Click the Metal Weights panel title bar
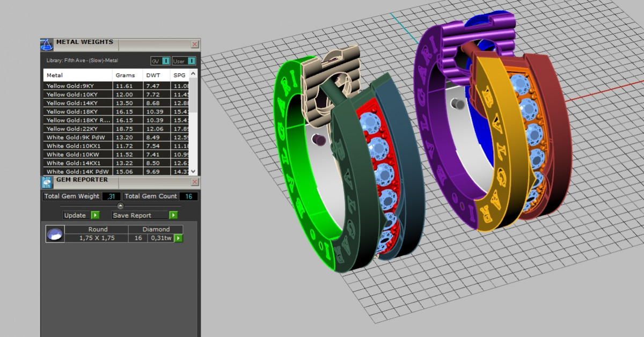The image size is (644, 337). click(120, 45)
